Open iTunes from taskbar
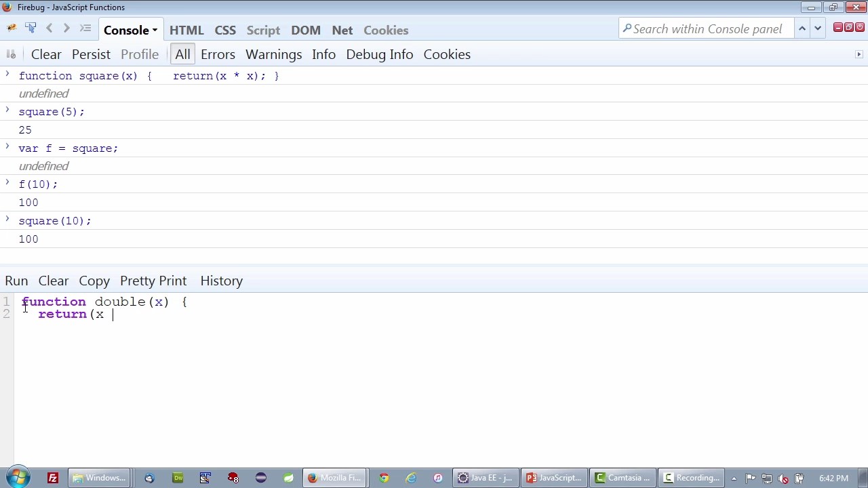This screenshot has width=868, height=488. (438, 478)
